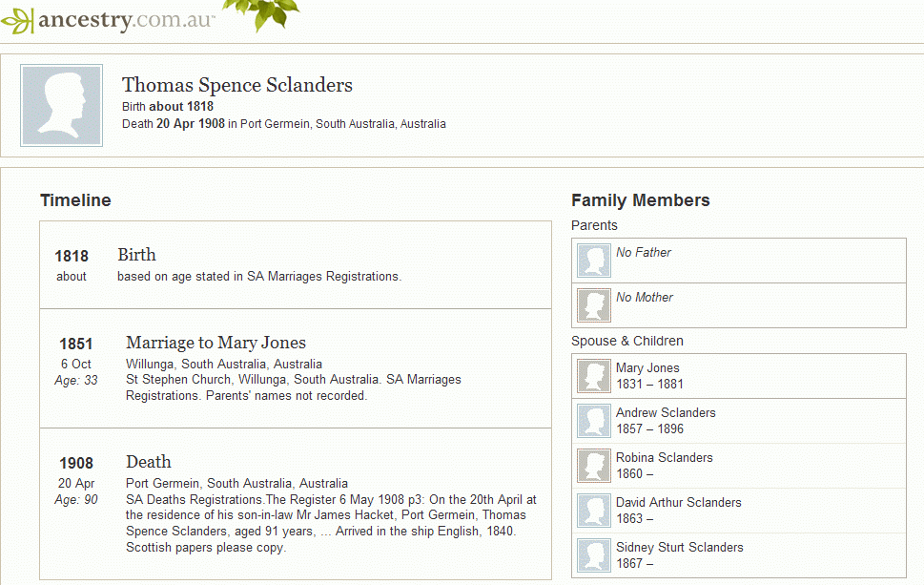Image resolution: width=924 pixels, height=585 pixels.
Task: Open the Robina Sclanders link
Action: click(664, 458)
